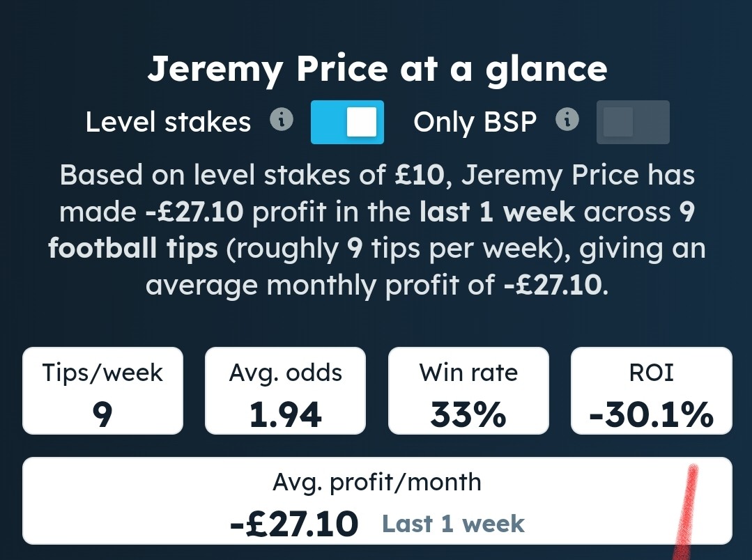Click the -30.1% ROI value
This screenshot has width=752, height=560.
coord(651,414)
